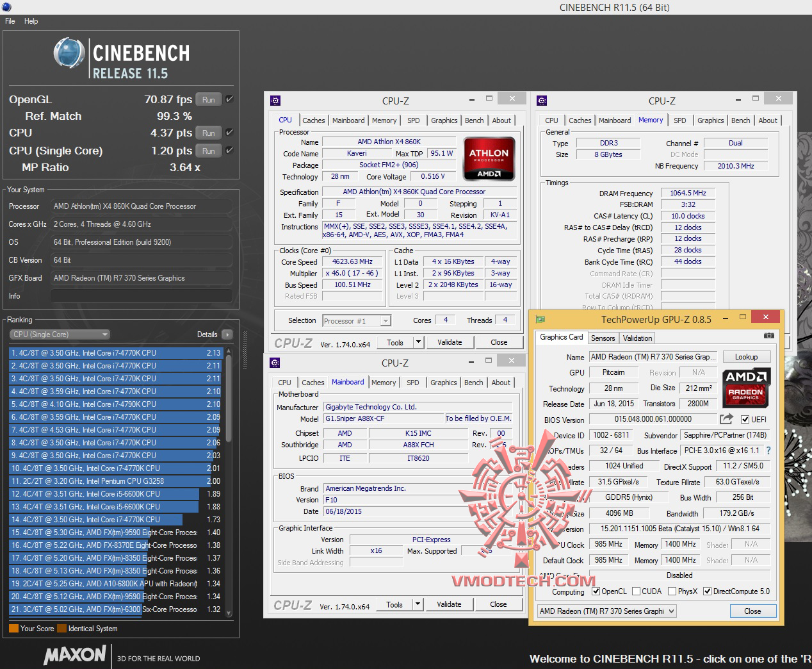Click the Info input field
812x669 pixels.
click(141, 296)
